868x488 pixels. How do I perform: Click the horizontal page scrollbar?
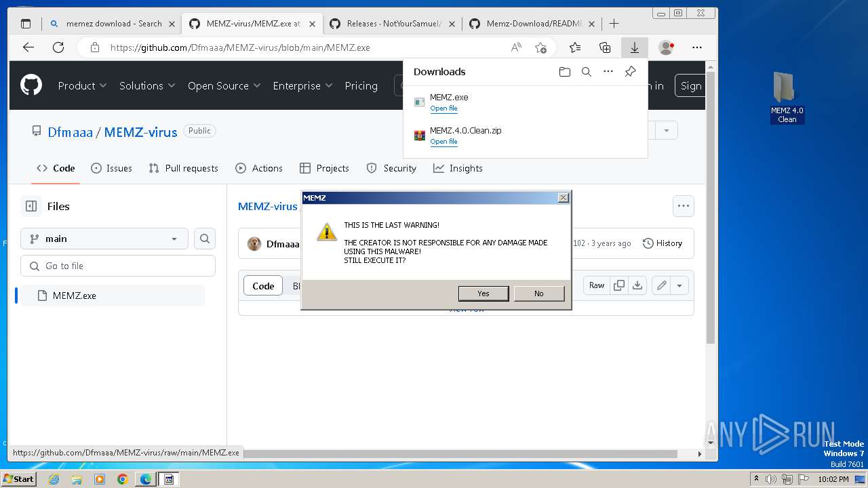pos(460,453)
